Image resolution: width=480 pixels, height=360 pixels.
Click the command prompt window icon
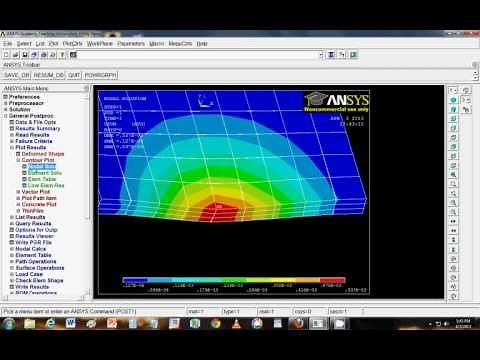pyautogui.click(x=73, y=55)
